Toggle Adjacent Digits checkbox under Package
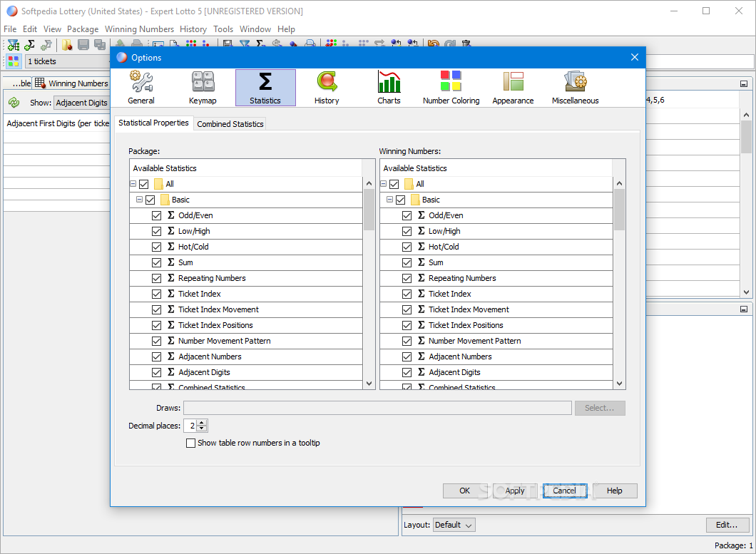Image resolution: width=756 pixels, height=554 pixels. [x=156, y=372]
